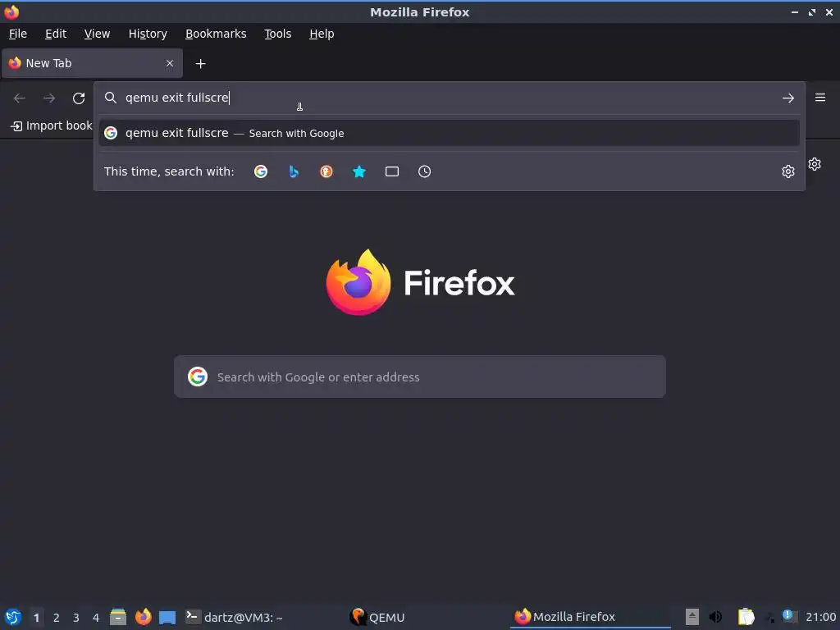Select 'qemu exit fullscre' Search with Google suggestion

point(449,133)
